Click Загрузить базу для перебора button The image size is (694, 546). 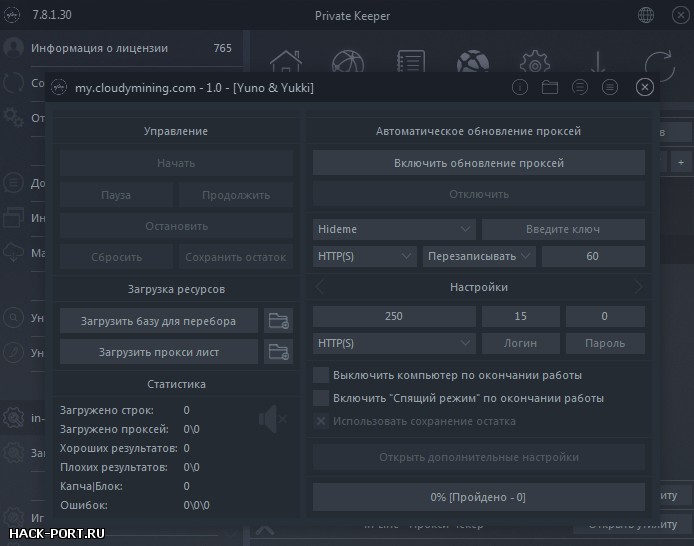click(x=158, y=321)
